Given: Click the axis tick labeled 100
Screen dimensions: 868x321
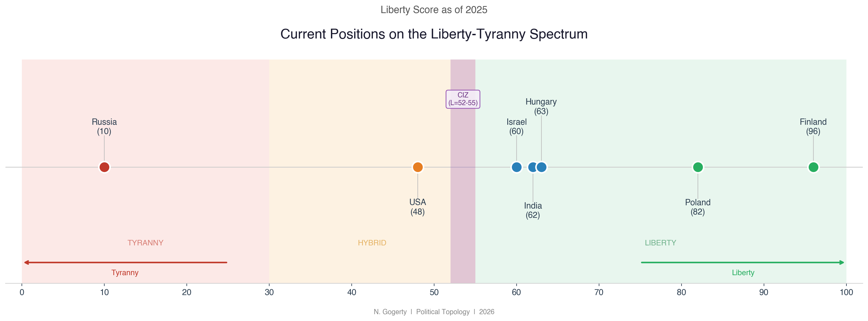Looking at the screenshot, I should pos(846,292).
